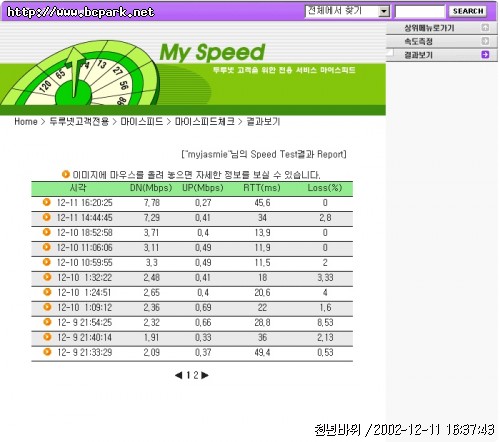Screen dimensions: 500x442
Task: Click orange icon for 12-10 1:24:51 row
Action: tap(47, 292)
